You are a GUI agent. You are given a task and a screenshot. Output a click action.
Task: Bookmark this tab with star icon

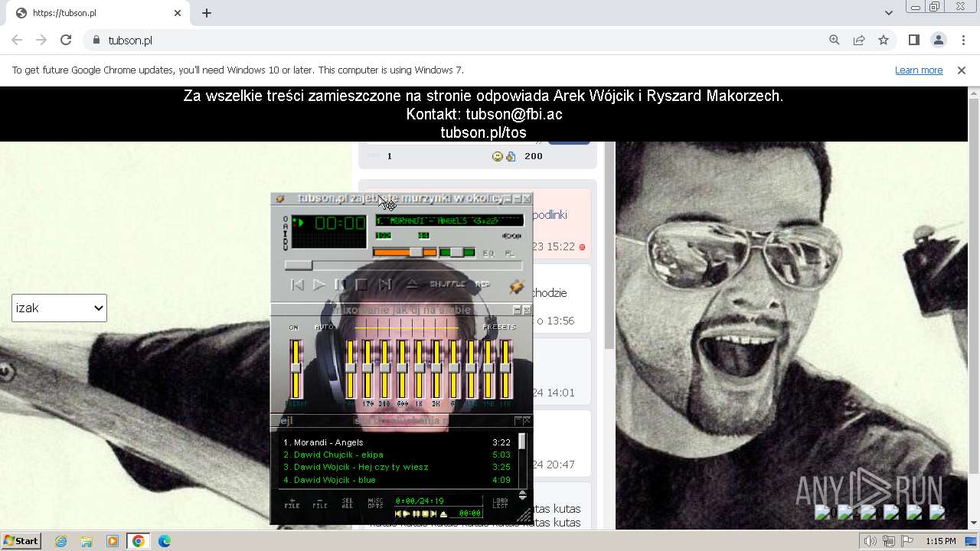coord(884,40)
